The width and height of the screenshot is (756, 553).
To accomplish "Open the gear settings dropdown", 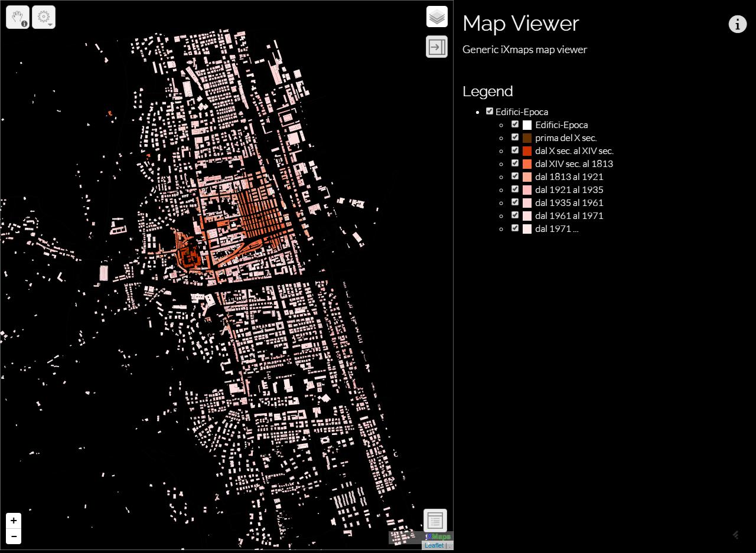I will click(44, 17).
